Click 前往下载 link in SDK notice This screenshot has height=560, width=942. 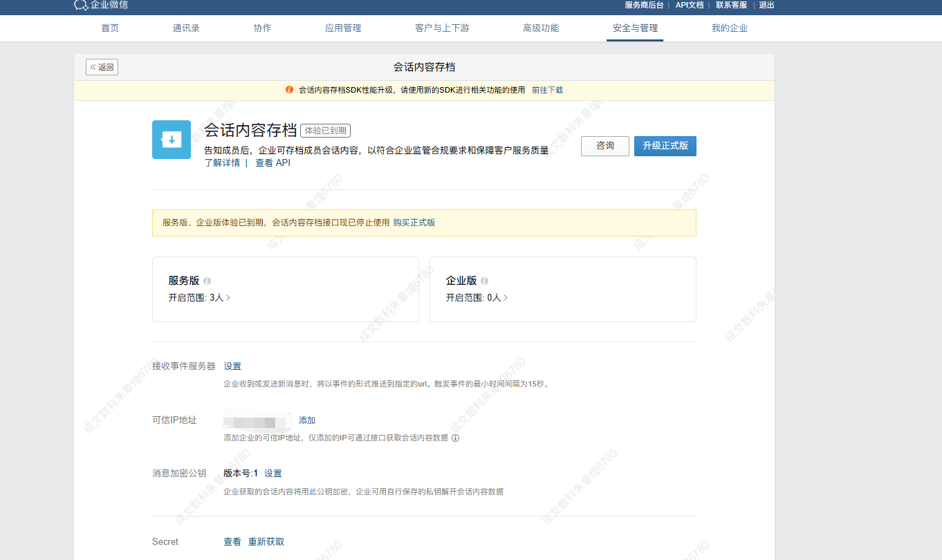[547, 90]
